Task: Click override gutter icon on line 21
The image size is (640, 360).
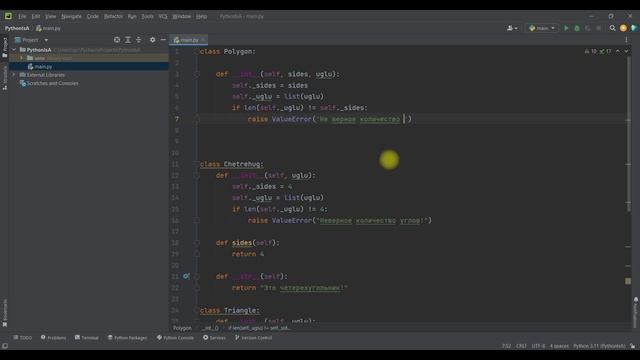Action: [186, 276]
